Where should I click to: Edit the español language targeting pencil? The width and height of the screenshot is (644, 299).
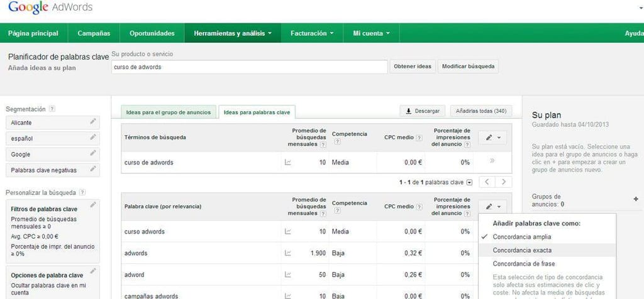pos(93,138)
